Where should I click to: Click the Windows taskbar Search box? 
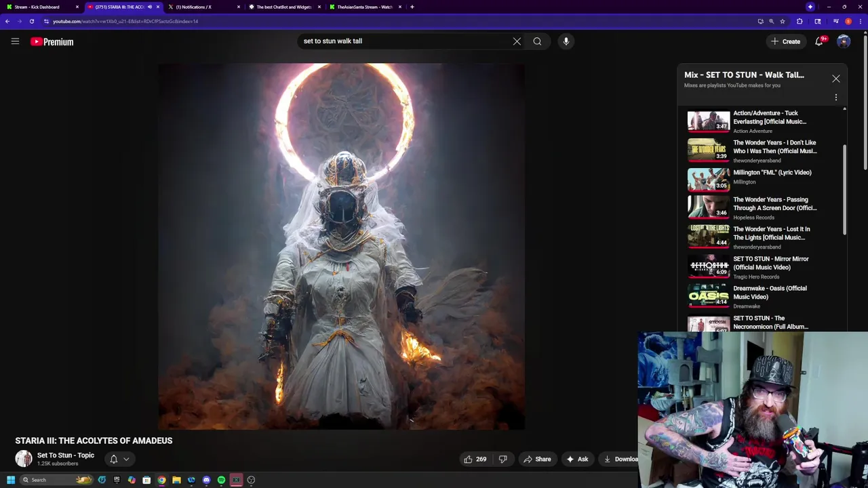(56, 480)
